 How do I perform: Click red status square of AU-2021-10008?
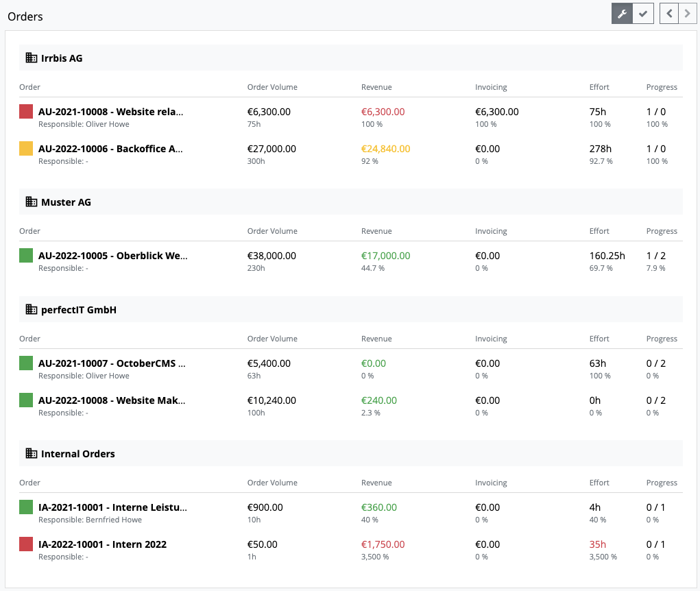tap(26, 112)
